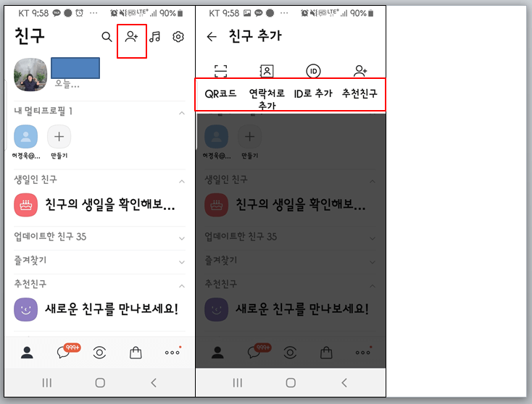Open chats tab with 999+ badge, left screen
532x404 pixels.
coord(68,351)
